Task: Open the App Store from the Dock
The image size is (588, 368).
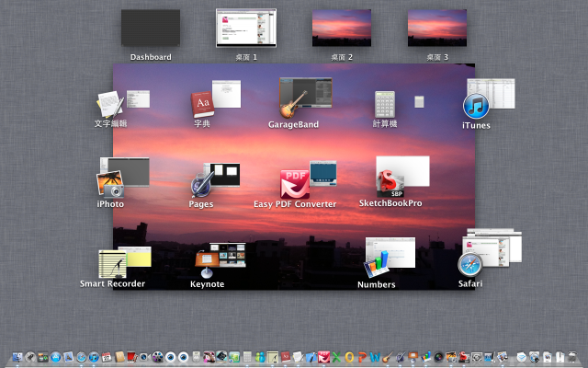Action: point(55,357)
